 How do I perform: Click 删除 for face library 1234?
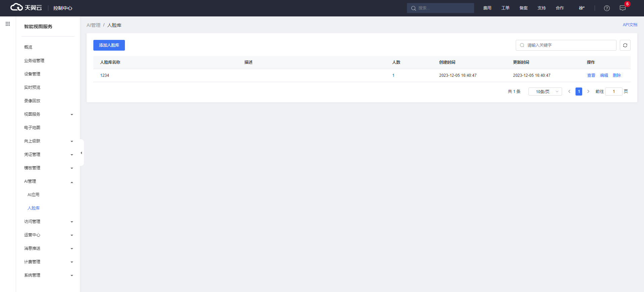click(617, 75)
